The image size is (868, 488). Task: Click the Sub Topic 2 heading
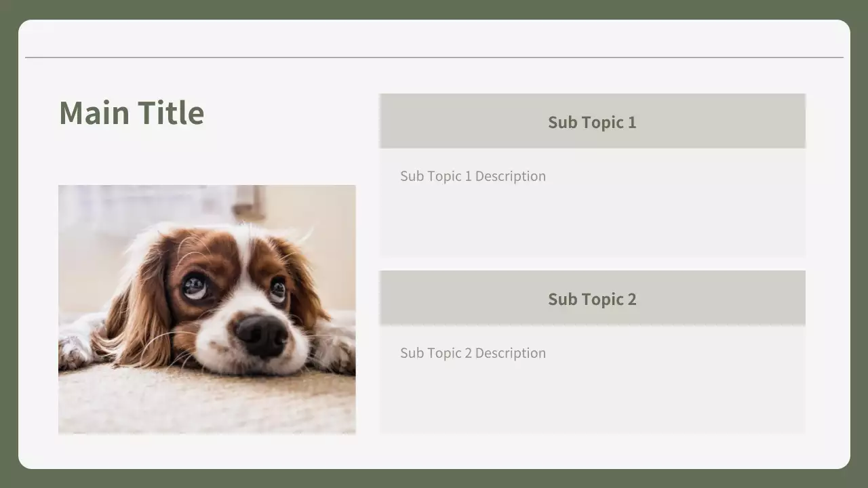(x=592, y=299)
